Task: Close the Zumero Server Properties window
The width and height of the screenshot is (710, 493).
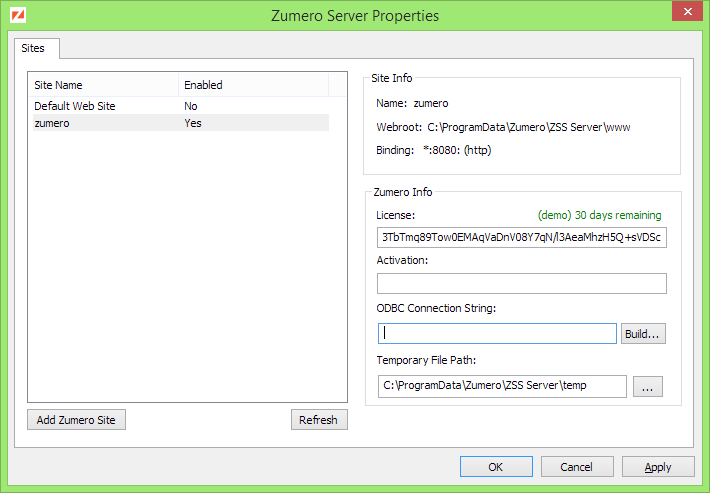Action: [x=686, y=13]
